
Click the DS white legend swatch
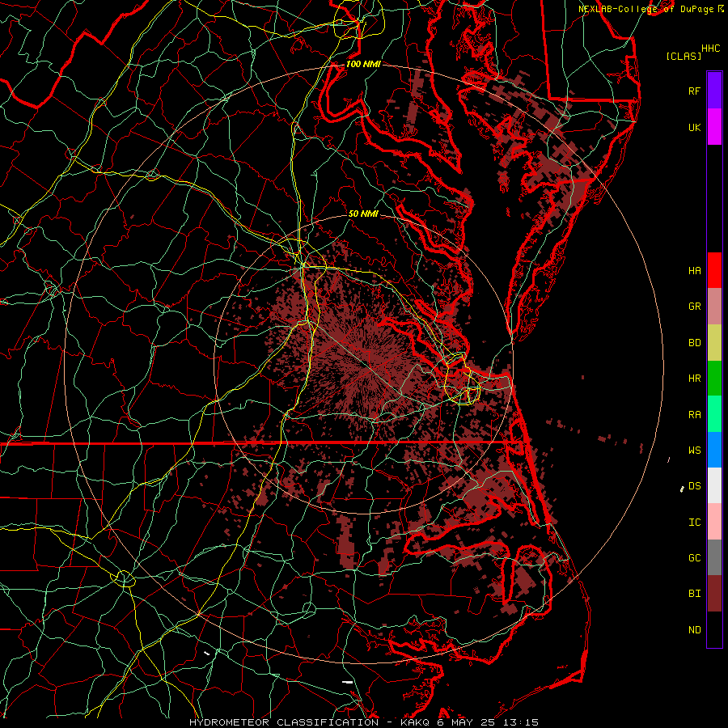[714, 485]
